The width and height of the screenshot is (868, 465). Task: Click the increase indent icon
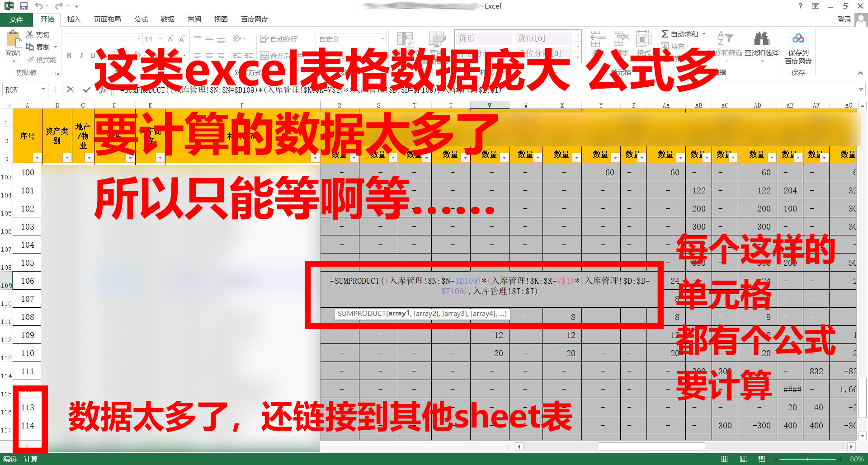248,56
